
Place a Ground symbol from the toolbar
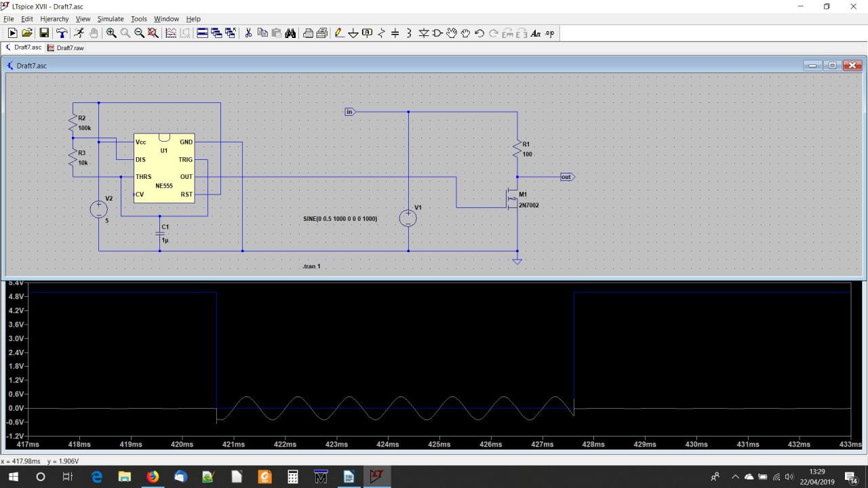pyautogui.click(x=353, y=33)
